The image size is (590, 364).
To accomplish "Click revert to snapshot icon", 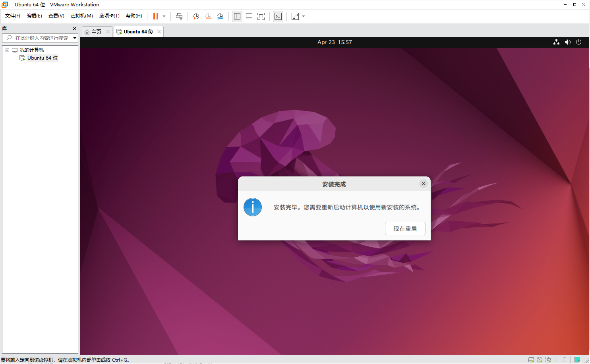I will pyautogui.click(x=208, y=16).
